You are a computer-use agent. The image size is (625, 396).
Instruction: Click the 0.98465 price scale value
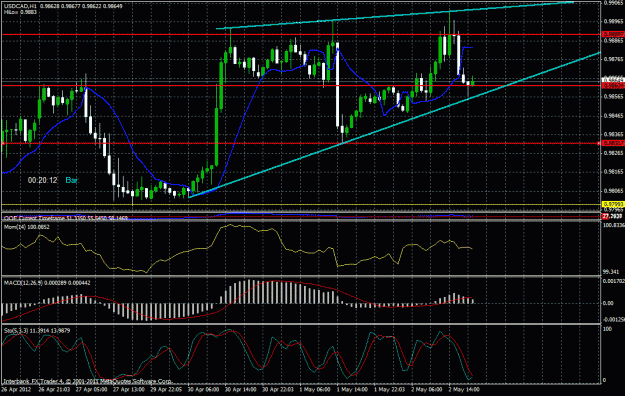[x=613, y=115]
